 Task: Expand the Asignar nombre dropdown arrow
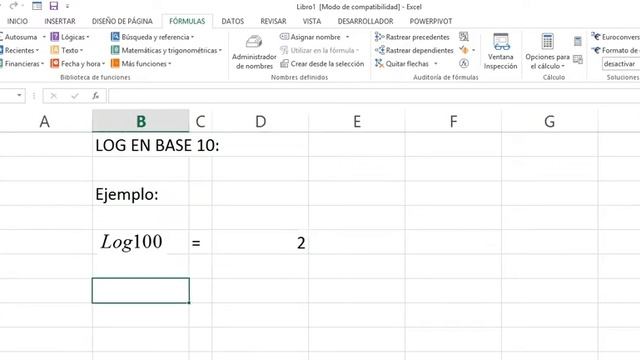347,37
